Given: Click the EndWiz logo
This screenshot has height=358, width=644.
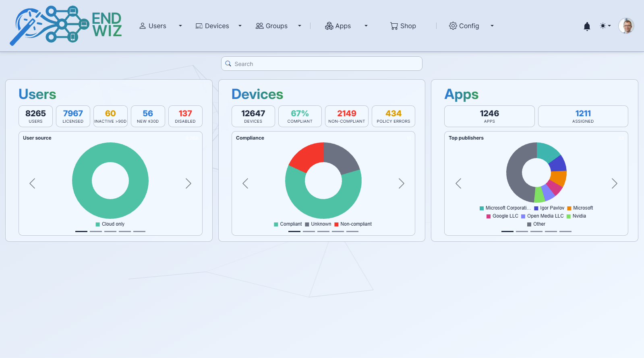Looking at the screenshot, I should pyautogui.click(x=66, y=25).
